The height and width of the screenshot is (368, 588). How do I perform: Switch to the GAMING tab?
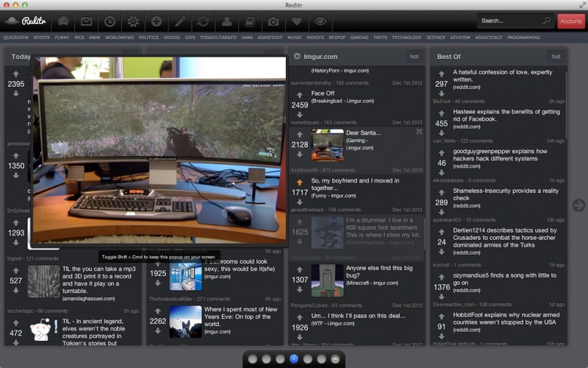click(x=359, y=38)
